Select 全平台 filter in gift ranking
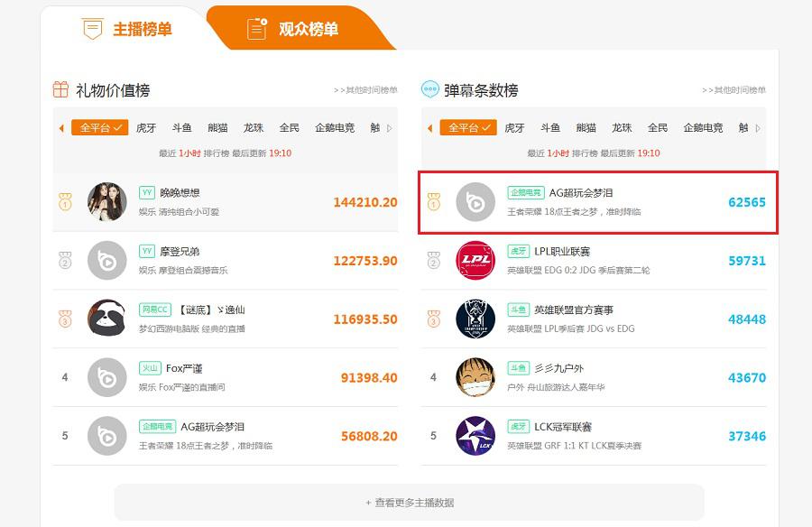The height and width of the screenshot is (527, 812). click(100, 127)
